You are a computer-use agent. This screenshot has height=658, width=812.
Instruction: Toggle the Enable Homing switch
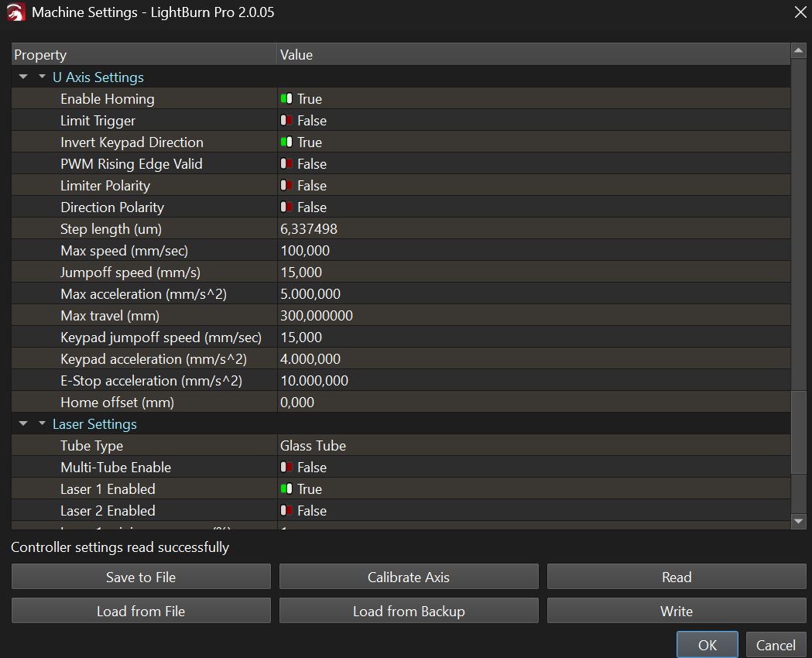[286, 99]
